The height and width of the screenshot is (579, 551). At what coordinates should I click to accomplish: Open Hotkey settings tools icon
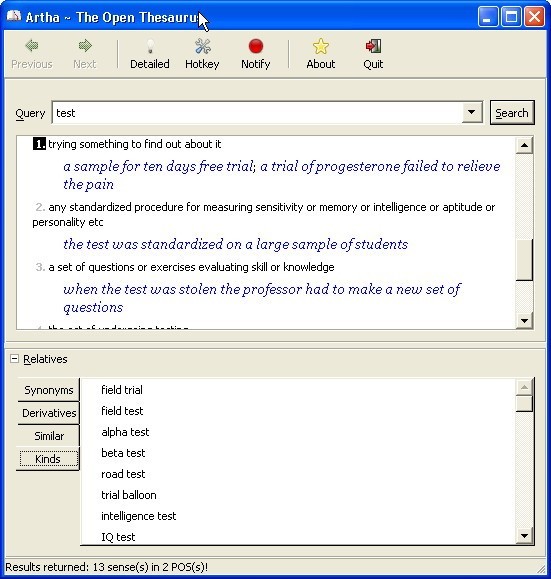(202, 46)
